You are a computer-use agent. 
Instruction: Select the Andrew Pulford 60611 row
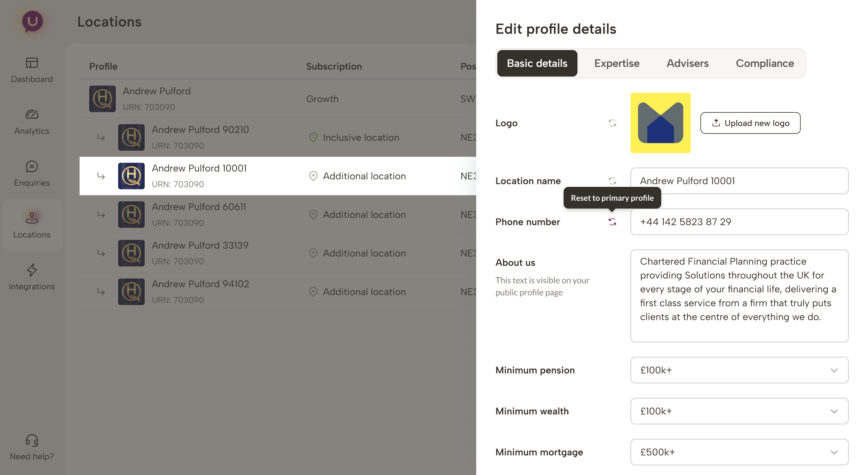pyautogui.click(x=278, y=215)
